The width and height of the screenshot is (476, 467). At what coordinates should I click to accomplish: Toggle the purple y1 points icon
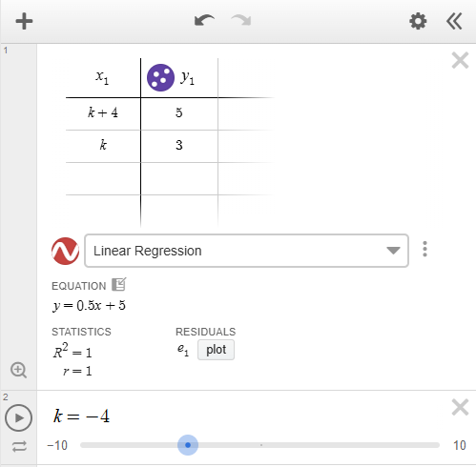[160, 77]
